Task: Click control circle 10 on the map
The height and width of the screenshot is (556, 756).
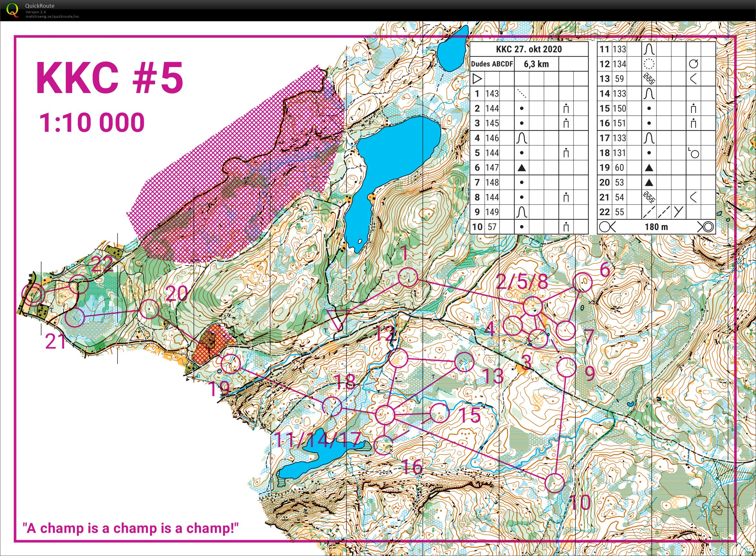Action: click(554, 483)
